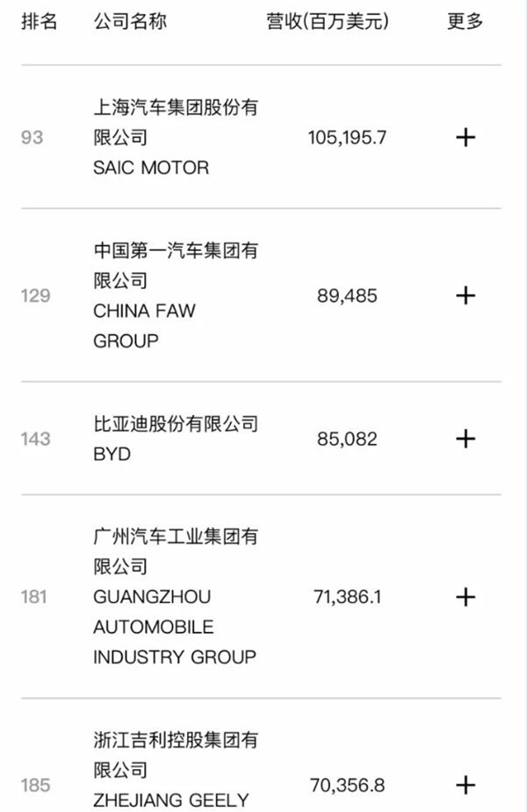Click the plus icon for BYD
Image resolution: width=527 pixels, height=812 pixels.
[466, 438]
